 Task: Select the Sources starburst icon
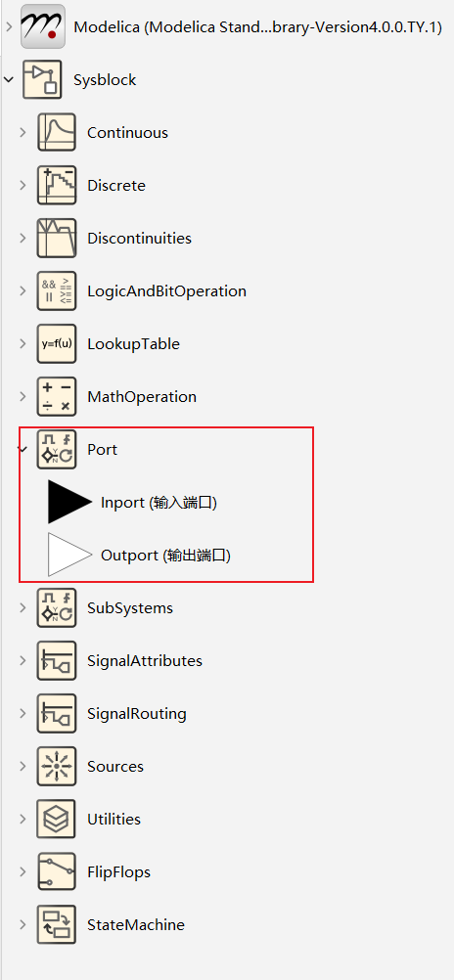click(x=57, y=766)
